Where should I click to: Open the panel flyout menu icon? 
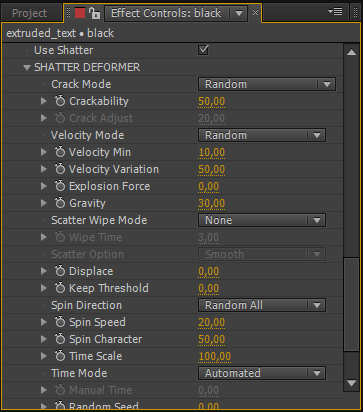point(335,12)
